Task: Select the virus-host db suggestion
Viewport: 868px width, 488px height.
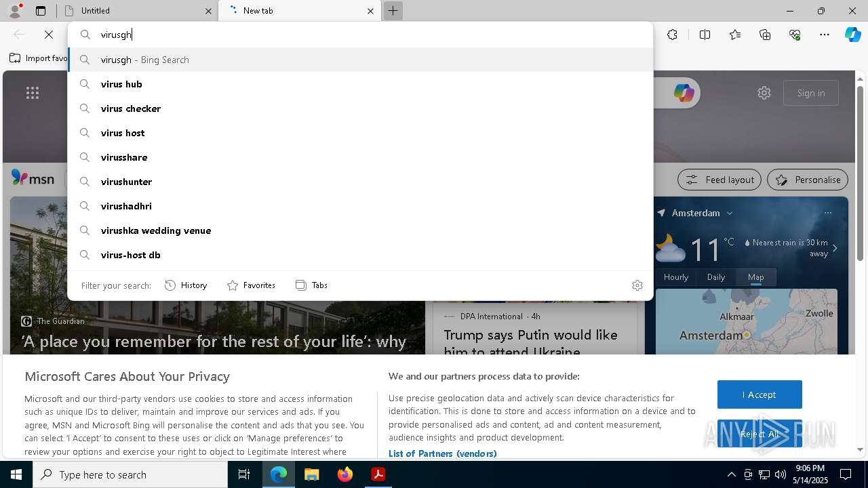Action: point(360,255)
